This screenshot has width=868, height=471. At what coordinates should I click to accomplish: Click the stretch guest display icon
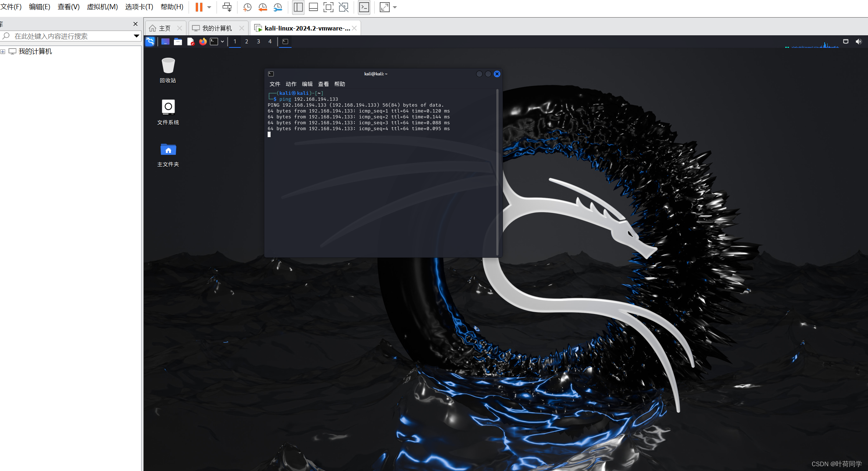click(385, 7)
